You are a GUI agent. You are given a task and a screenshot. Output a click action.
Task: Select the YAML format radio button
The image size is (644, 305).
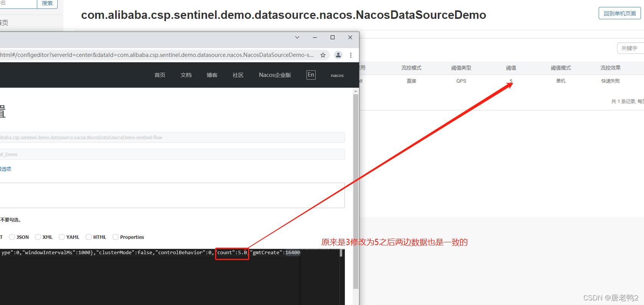coord(62,237)
